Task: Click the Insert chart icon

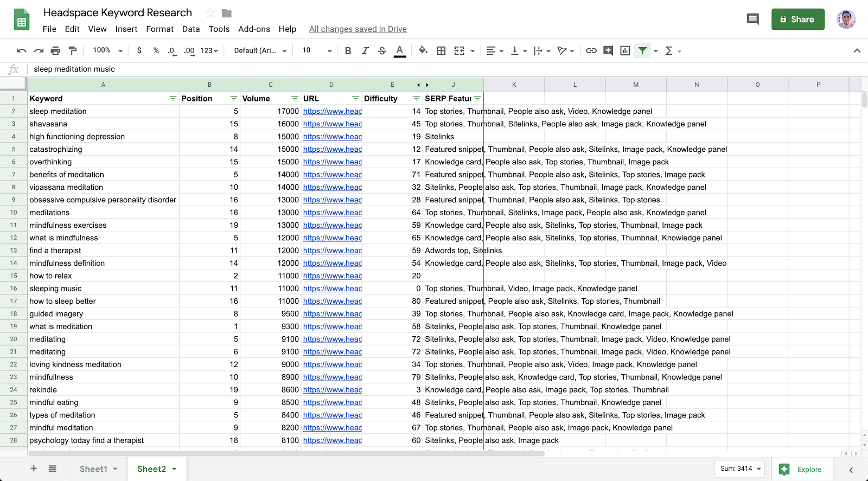Action: coord(625,50)
